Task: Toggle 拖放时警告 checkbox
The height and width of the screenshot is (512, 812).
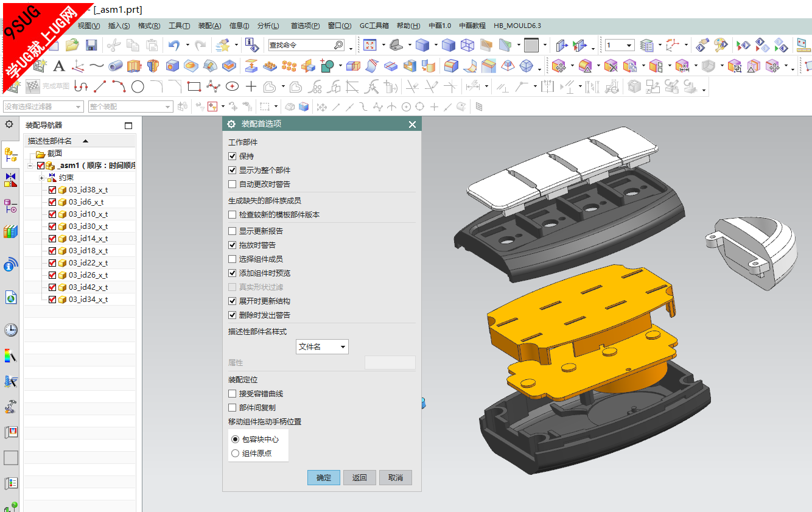Action: click(x=232, y=245)
